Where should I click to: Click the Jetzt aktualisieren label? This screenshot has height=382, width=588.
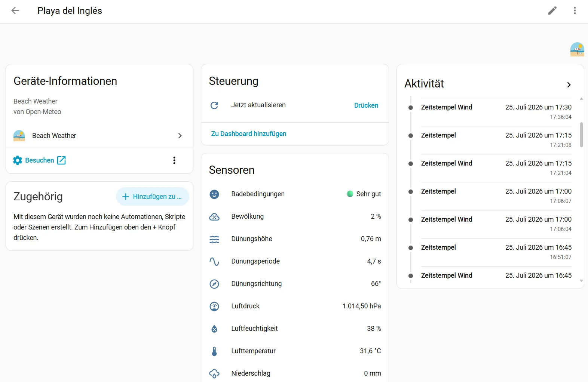[x=258, y=105]
